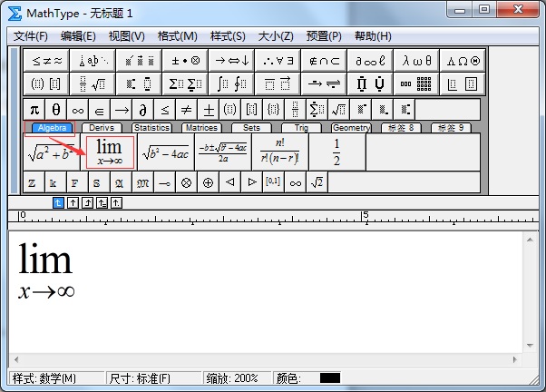This screenshot has width=546, height=392.
Task: Insert the not-equal symbol ≠
Action: pos(186,110)
